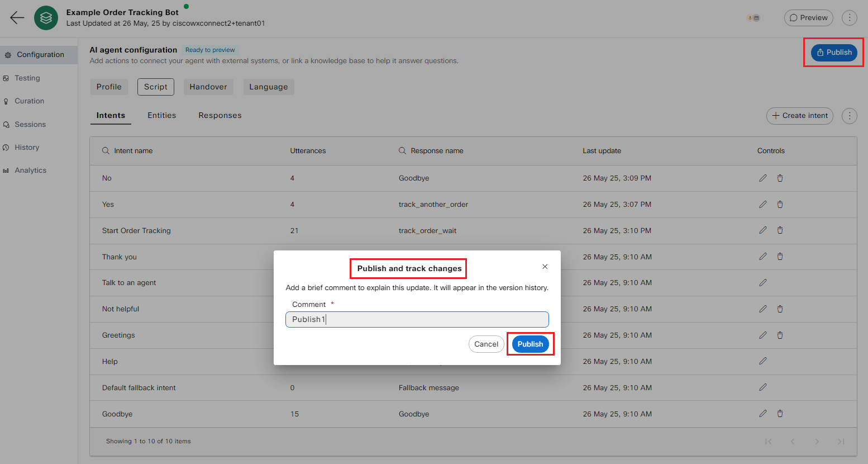
Task: Edit the 'Start Order Tracking' intent
Action: (762, 230)
